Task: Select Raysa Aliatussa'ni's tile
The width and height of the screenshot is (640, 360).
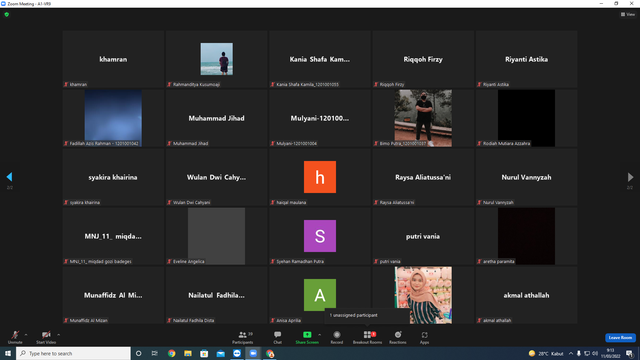Action: (423, 177)
